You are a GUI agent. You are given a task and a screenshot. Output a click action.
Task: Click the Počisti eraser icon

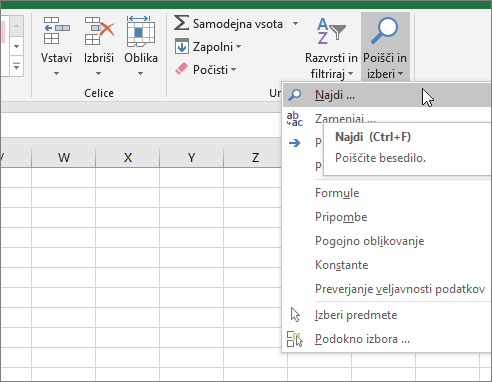point(181,69)
